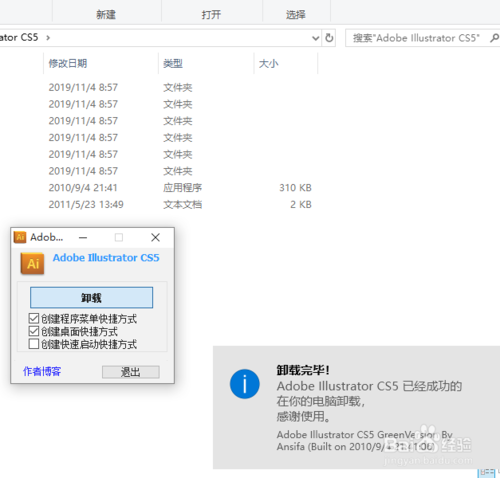
Task: Click the 2 KB size cell
Action: [301, 204]
